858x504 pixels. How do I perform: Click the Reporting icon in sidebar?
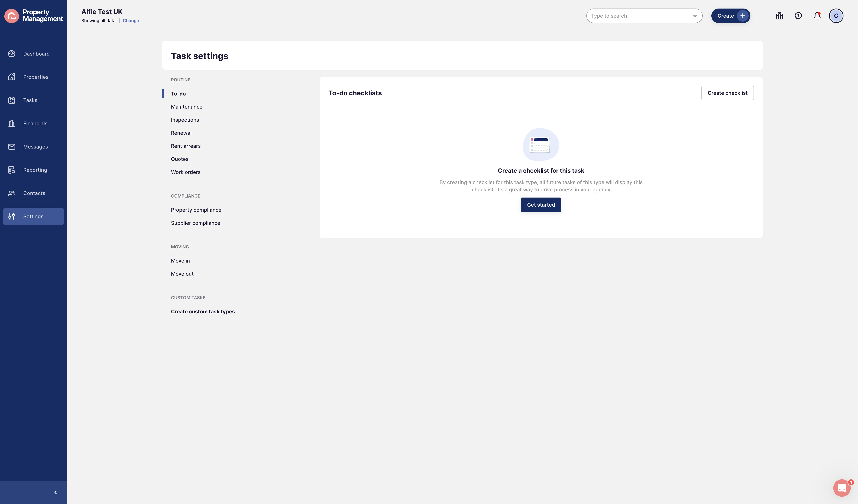click(12, 170)
